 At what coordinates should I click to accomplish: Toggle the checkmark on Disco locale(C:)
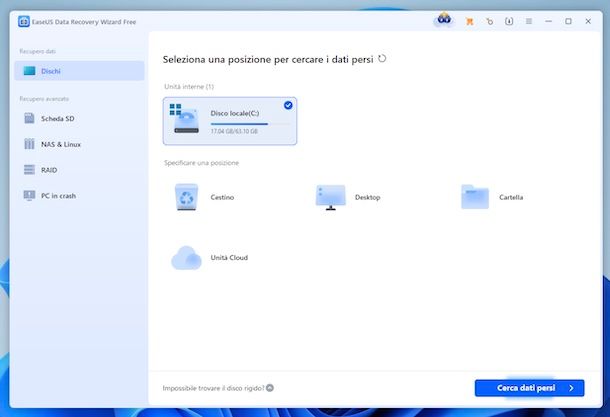[288, 105]
